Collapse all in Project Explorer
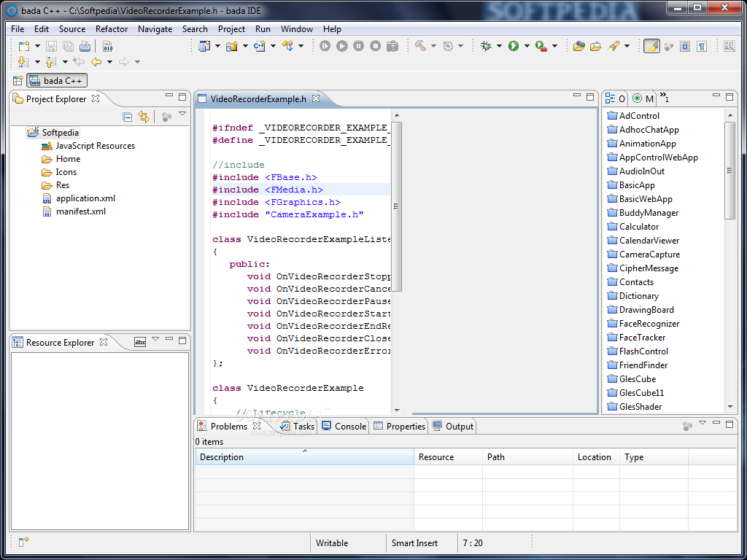 coord(127,117)
